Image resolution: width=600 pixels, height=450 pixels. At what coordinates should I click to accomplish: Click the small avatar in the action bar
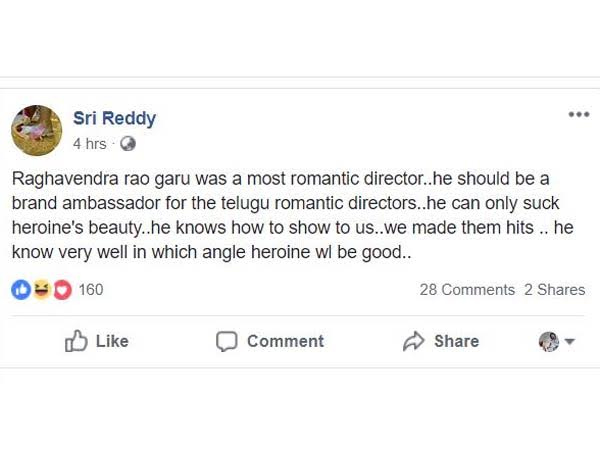(x=548, y=342)
